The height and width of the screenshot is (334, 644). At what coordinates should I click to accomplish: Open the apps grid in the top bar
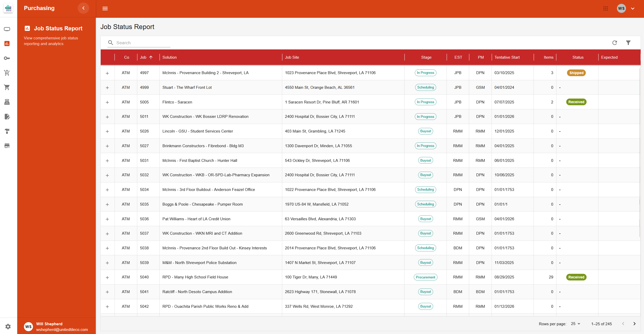coord(606,8)
